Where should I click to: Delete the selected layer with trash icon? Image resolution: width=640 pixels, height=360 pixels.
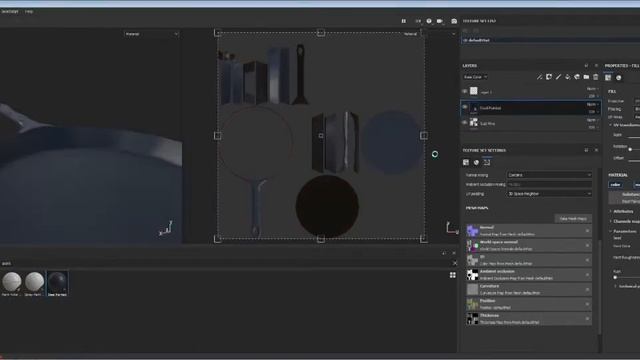click(596, 77)
